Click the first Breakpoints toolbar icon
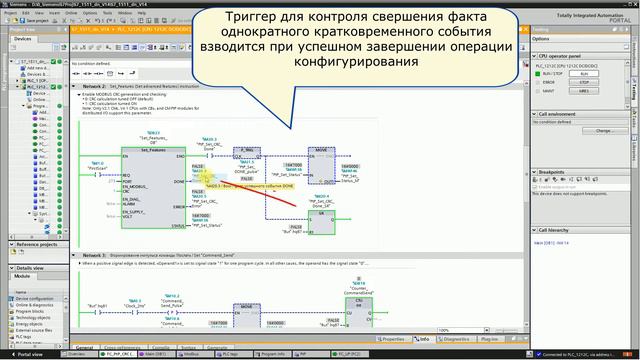 click(x=535, y=180)
